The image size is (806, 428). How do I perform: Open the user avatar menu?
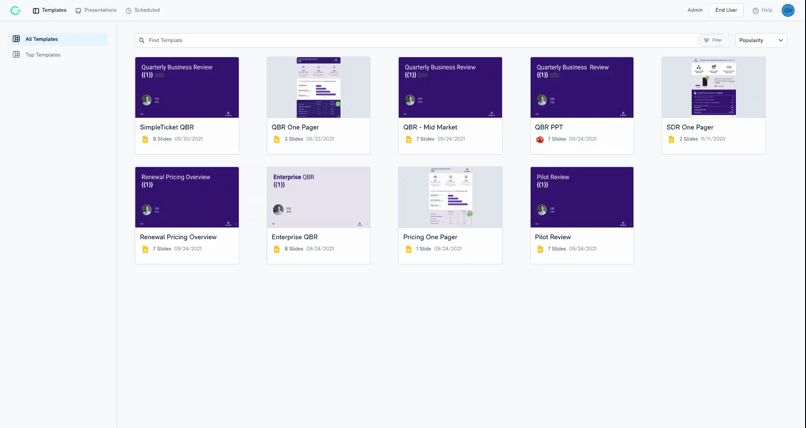[x=788, y=10]
